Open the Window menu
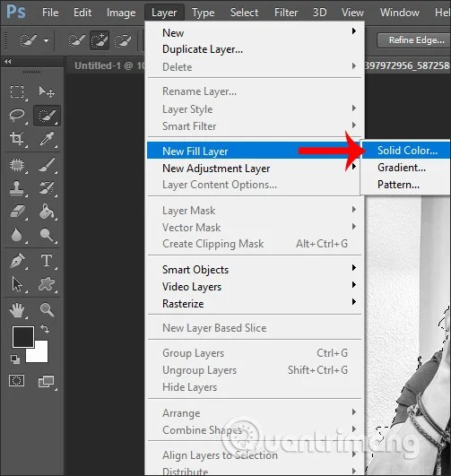The image size is (451, 476). pos(400,13)
